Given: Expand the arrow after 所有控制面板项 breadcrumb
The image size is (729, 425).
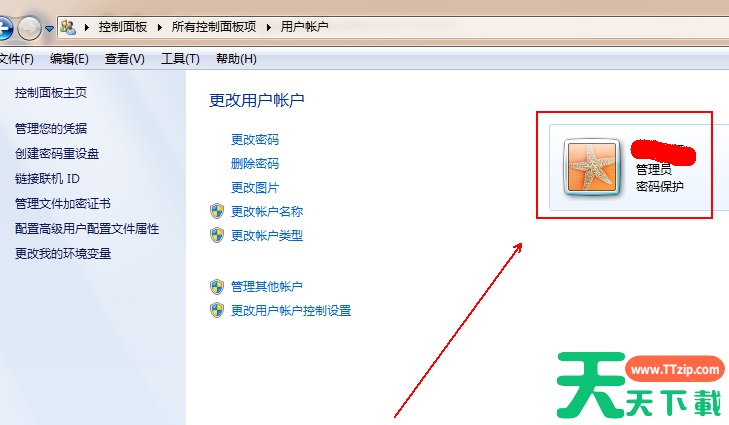Looking at the screenshot, I should tap(269, 27).
